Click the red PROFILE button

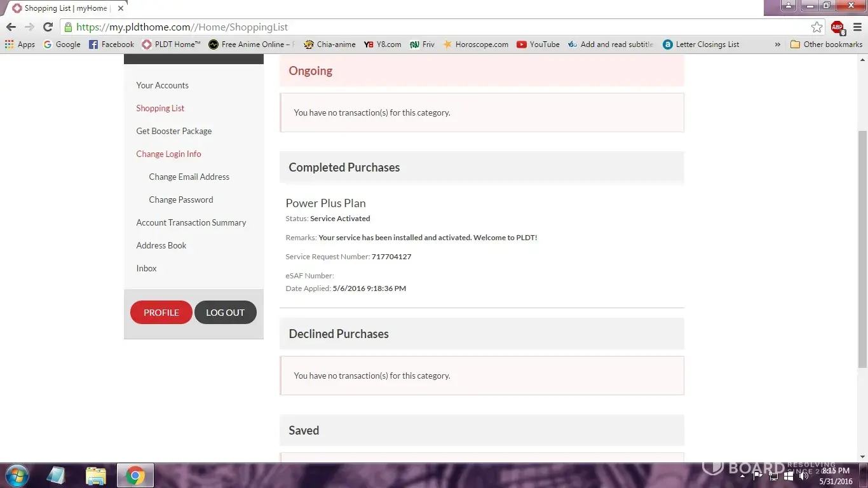(x=161, y=313)
